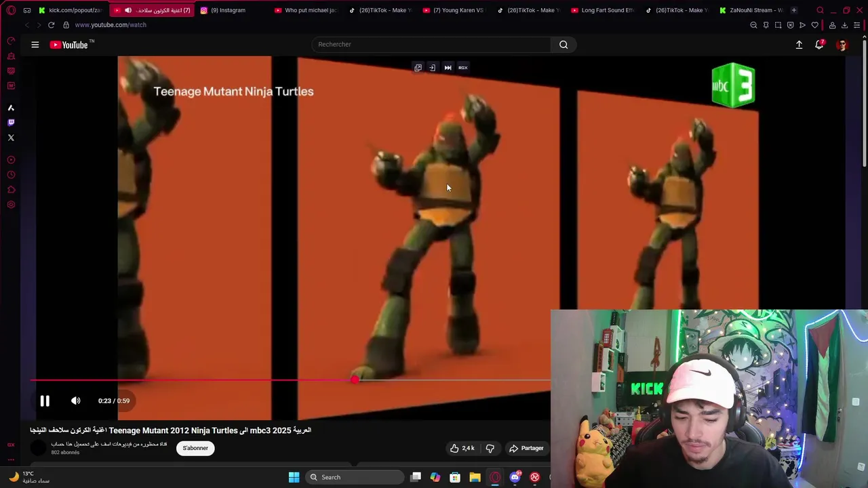Open YouTube notifications bell
Viewport: 868px width, 488px height.
tap(819, 45)
